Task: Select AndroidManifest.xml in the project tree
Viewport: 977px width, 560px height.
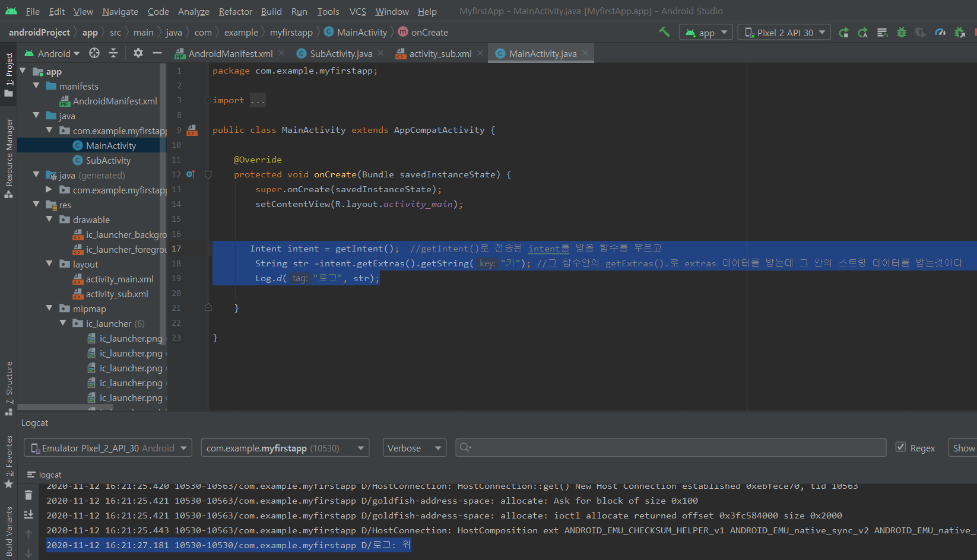Action: click(x=115, y=101)
